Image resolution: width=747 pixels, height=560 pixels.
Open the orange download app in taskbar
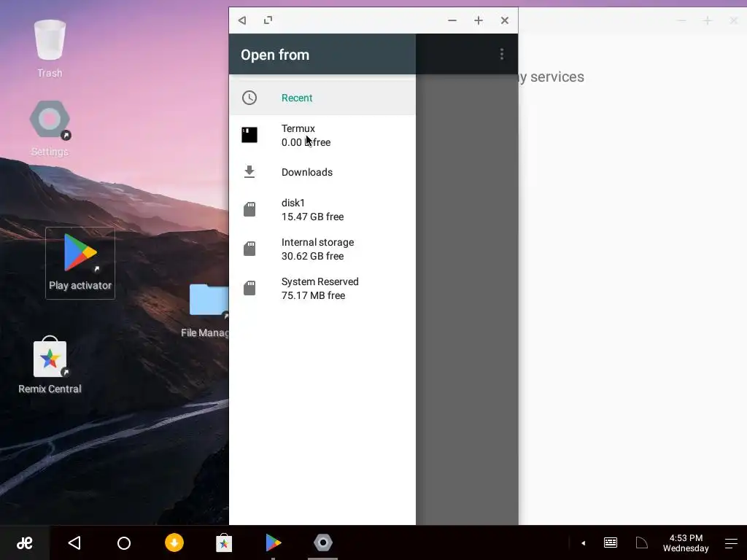click(x=174, y=542)
